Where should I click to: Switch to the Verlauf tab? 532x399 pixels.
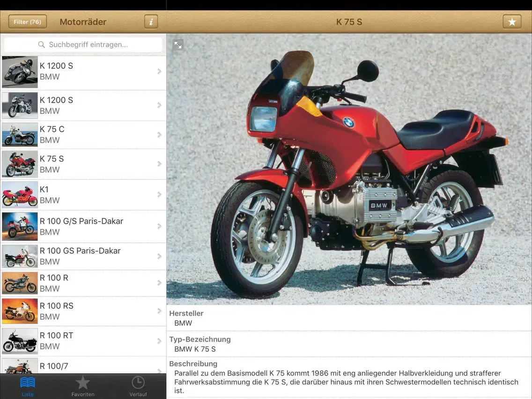point(138,386)
